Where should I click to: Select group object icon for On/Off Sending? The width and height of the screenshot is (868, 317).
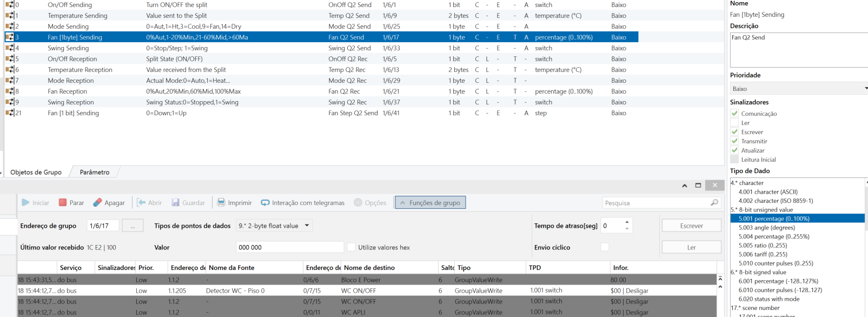tap(10, 5)
